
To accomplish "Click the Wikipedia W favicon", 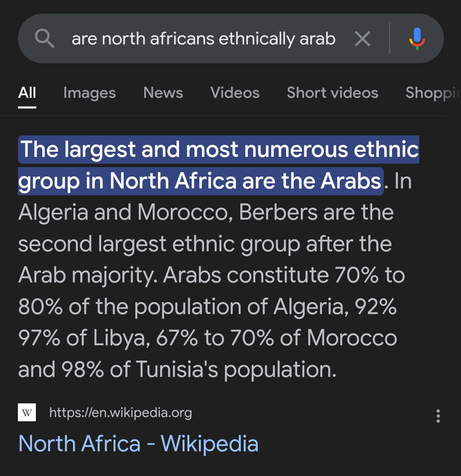I will pyautogui.click(x=27, y=413).
